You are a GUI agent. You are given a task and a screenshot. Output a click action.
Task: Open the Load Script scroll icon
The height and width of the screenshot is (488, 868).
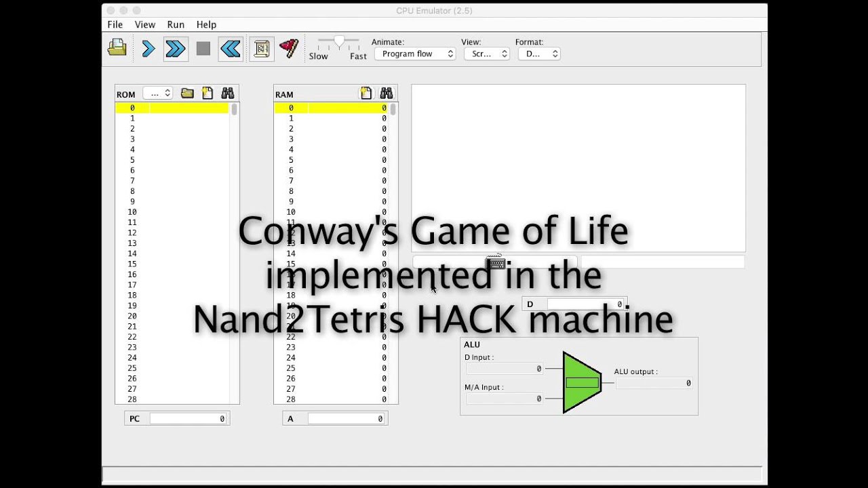coord(262,49)
